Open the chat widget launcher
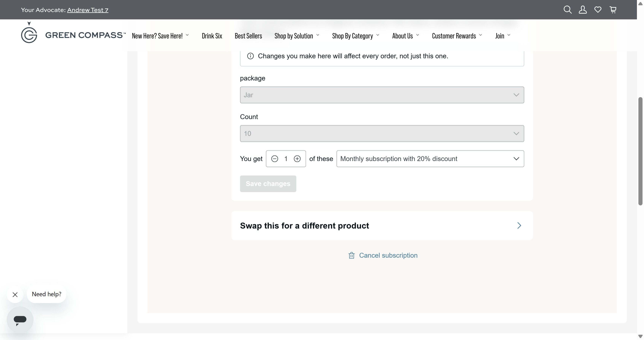 20,320
